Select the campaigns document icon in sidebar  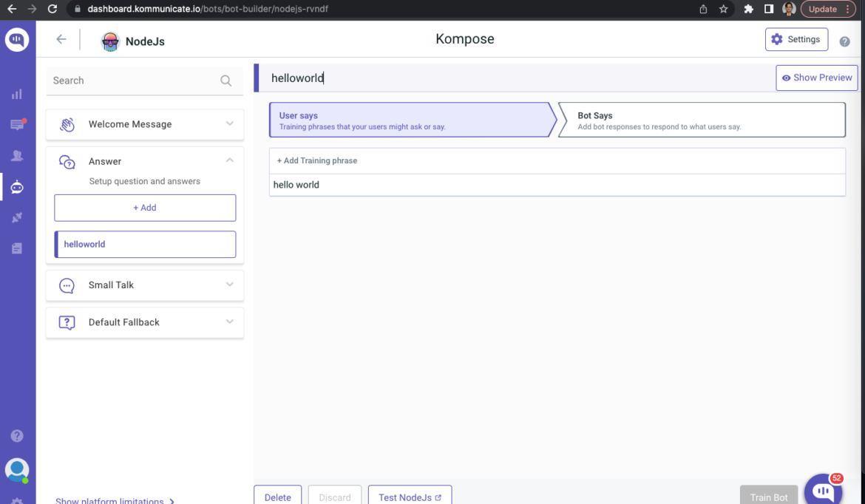click(x=17, y=248)
